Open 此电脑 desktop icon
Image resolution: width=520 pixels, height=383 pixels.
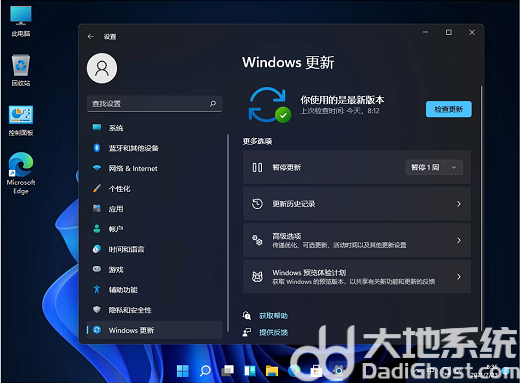(x=21, y=21)
